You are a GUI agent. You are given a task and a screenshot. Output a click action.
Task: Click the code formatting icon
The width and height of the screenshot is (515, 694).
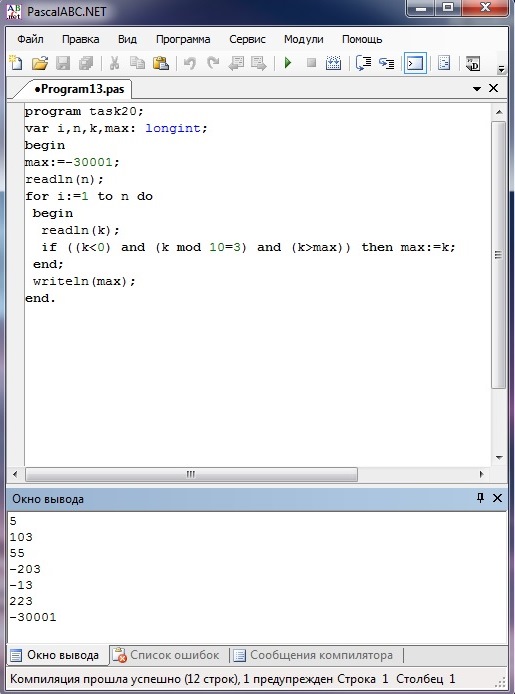[444, 63]
